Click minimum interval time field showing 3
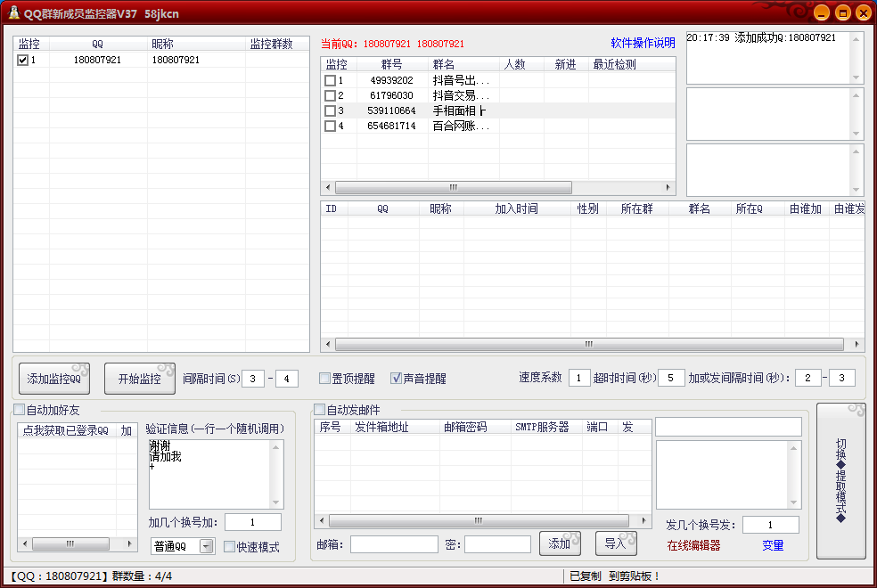877x588 pixels. pos(253,379)
